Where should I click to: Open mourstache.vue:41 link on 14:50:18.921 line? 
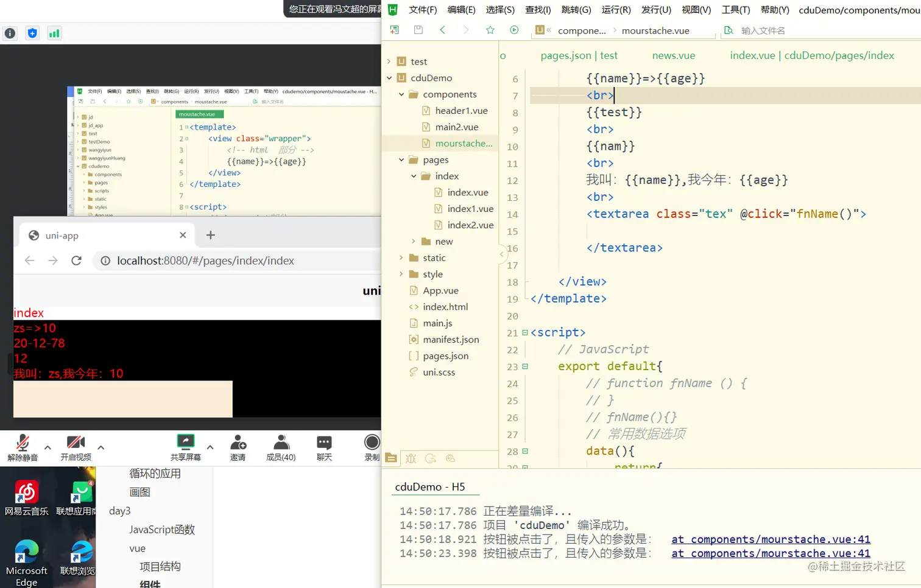pyautogui.click(x=771, y=539)
